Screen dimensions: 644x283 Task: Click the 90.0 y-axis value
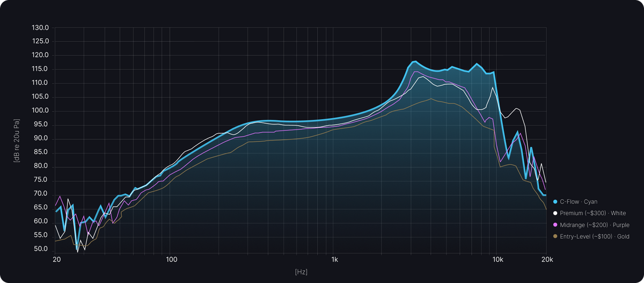pos(42,139)
